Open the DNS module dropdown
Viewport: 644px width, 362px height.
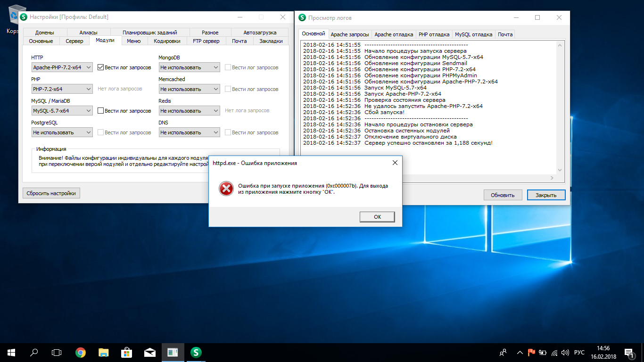pyautogui.click(x=189, y=132)
